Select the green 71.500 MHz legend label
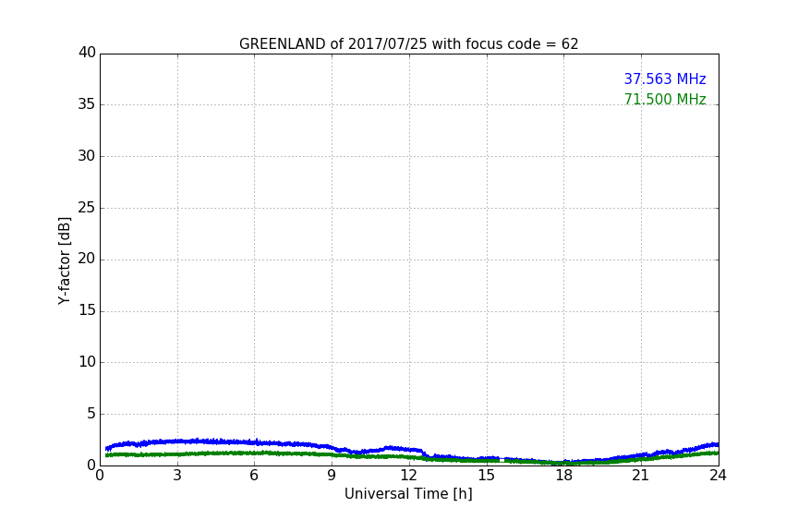 coord(665,99)
